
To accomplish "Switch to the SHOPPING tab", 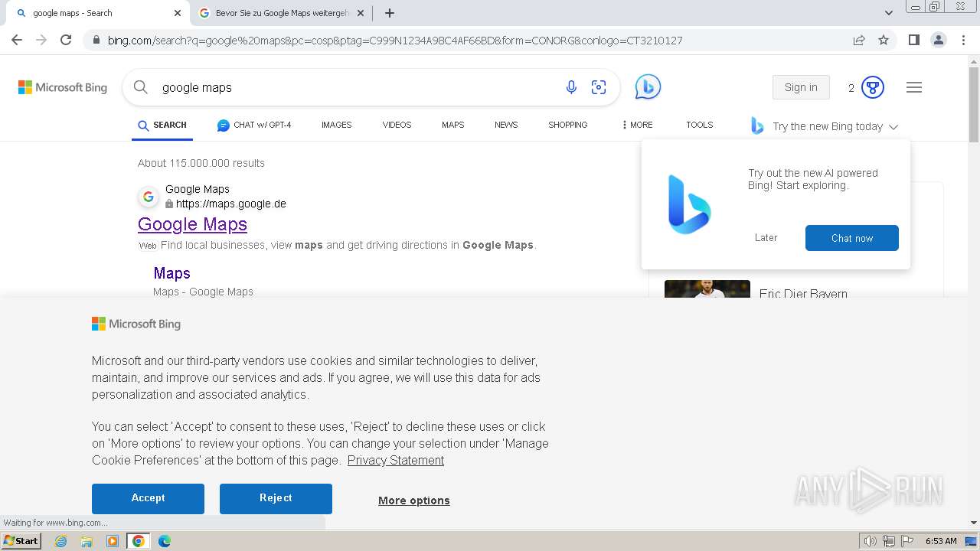I will (567, 125).
